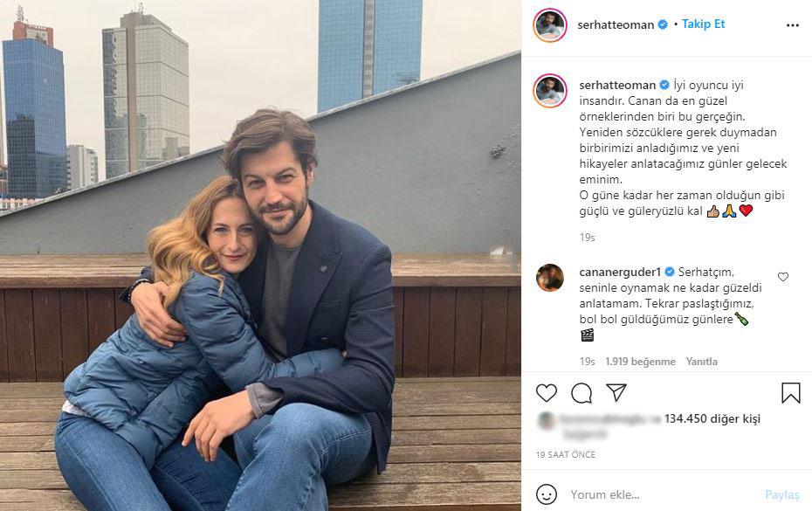Open more options three-dot menu
Viewport: 812px width, 511px height.
[x=792, y=25]
